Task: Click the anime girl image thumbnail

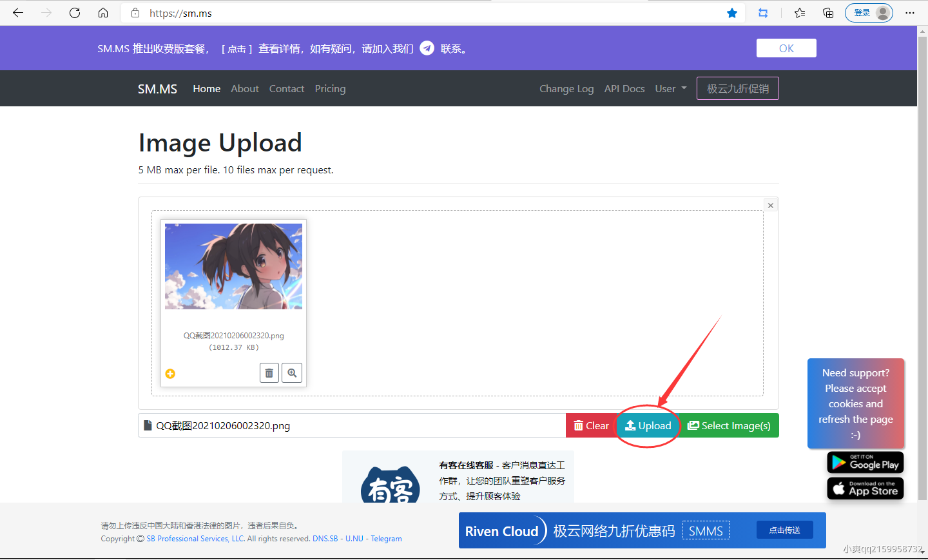Action: coord(233,266)
